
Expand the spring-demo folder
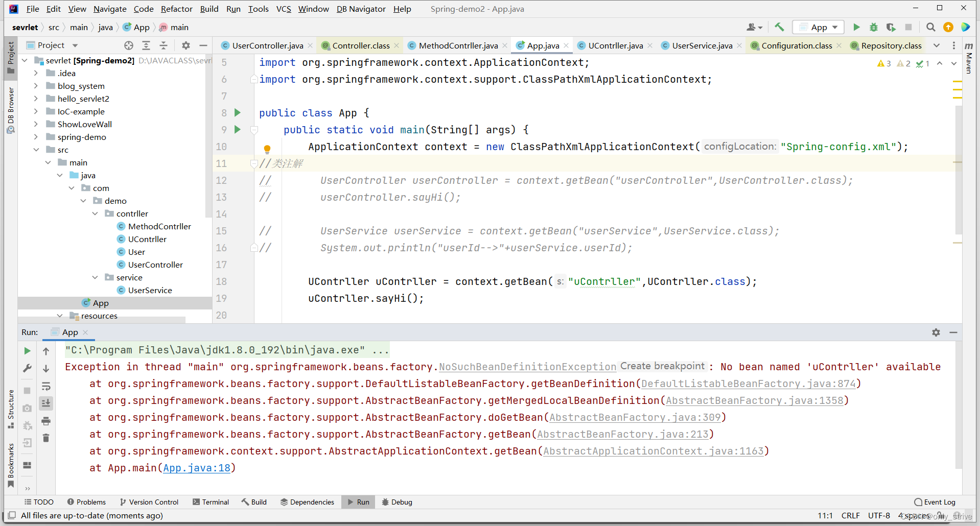(36, 137)
